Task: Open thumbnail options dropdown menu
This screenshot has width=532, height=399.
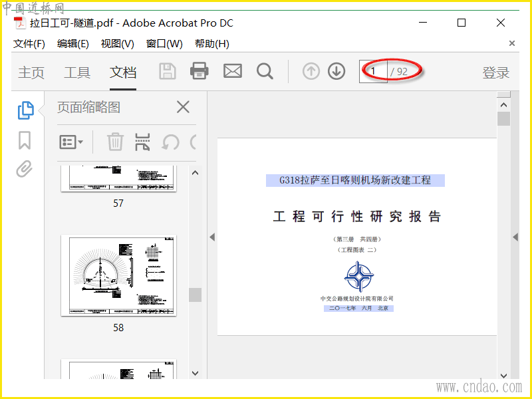Action: coord(71,142)
